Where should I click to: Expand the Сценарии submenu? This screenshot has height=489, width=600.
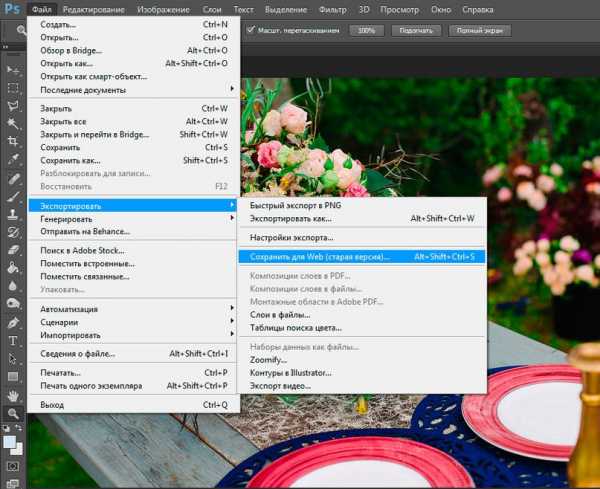(x=133, y=322)
